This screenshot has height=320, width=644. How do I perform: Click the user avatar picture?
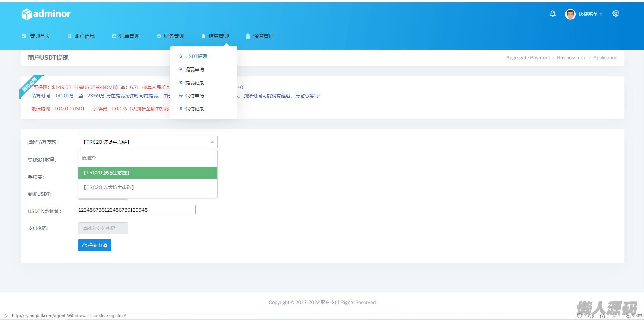click(570, 14)
